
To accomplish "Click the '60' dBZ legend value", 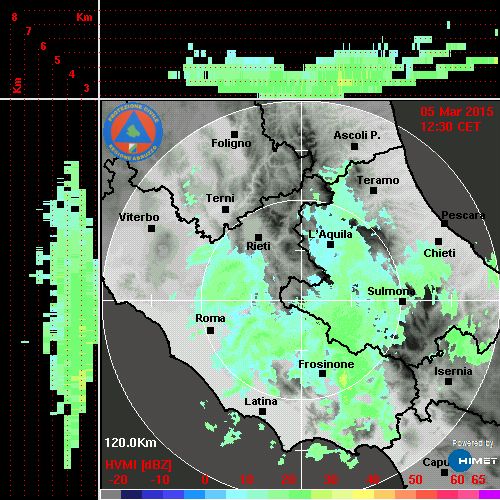I will (457, 480).
